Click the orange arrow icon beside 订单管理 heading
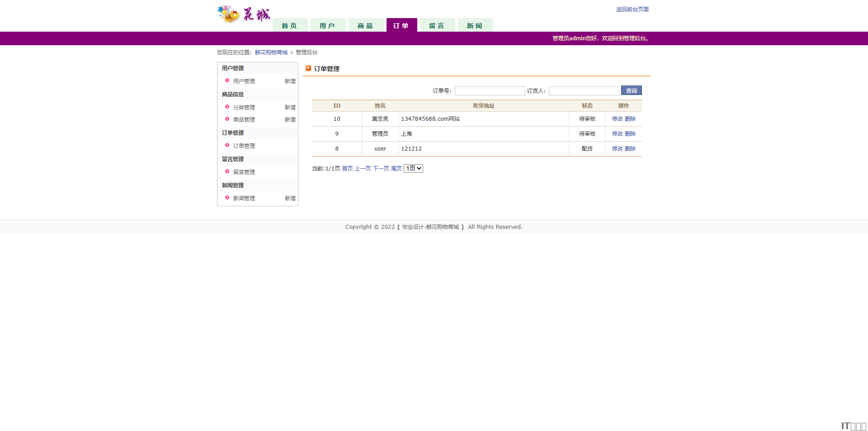 pyautogui.click(x=308, y=68)
